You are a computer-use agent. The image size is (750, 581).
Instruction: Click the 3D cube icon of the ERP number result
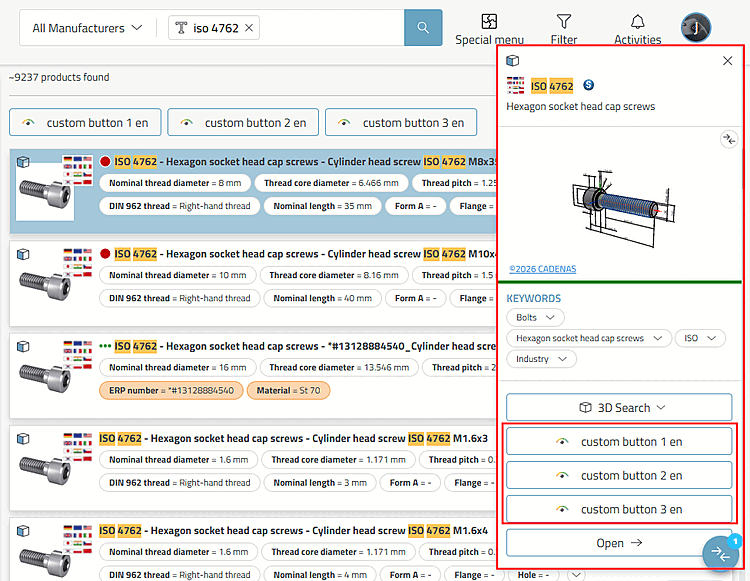[23, 347]
